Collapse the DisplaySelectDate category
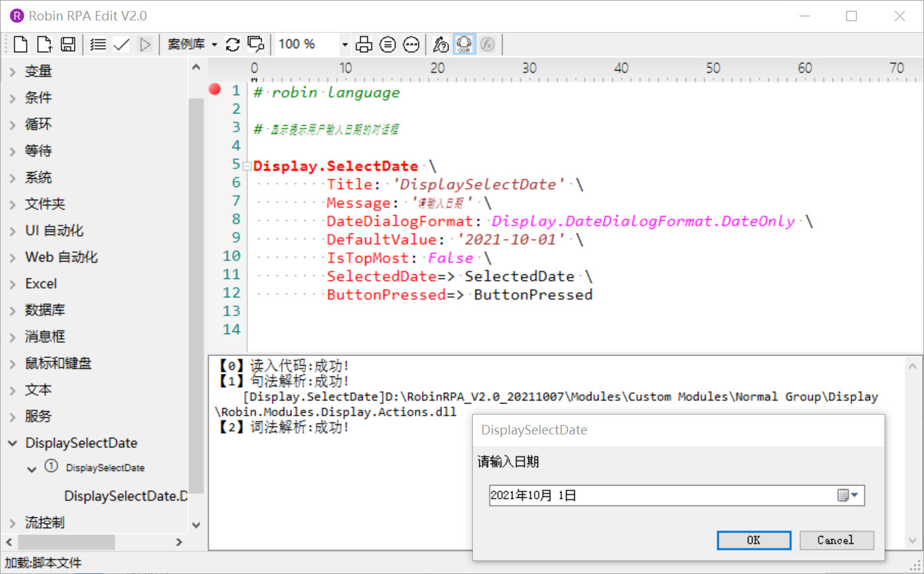The height and width of the screenshot is (574, 924). click(12, 443)
